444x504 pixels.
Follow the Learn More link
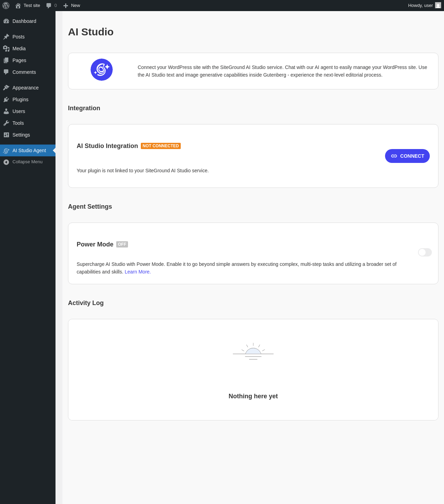click(x=138, y=272)
